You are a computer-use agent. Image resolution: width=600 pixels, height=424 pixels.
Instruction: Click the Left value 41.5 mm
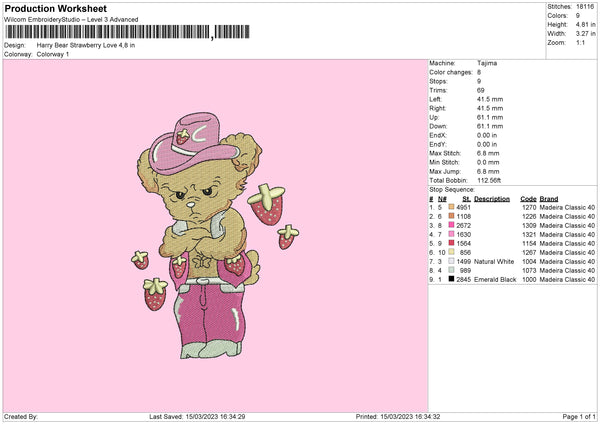[490, 99]
